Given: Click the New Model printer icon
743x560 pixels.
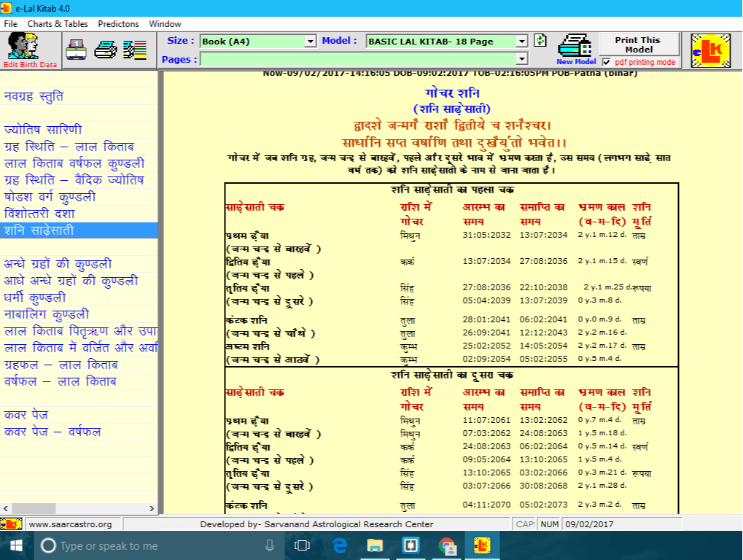Looking at the screenshot, I should tap(575, 47).
